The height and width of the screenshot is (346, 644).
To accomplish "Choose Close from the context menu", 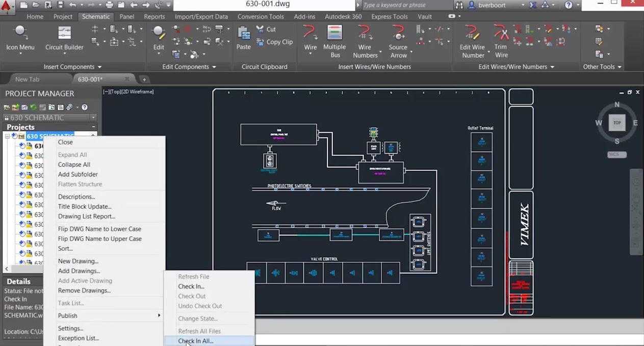I will click(x=65, y=142).
